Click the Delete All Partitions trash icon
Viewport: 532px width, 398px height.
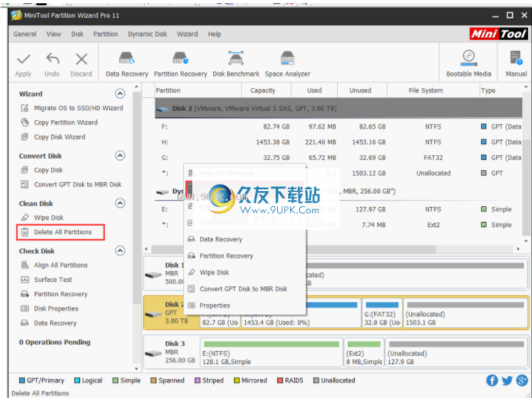25,232
